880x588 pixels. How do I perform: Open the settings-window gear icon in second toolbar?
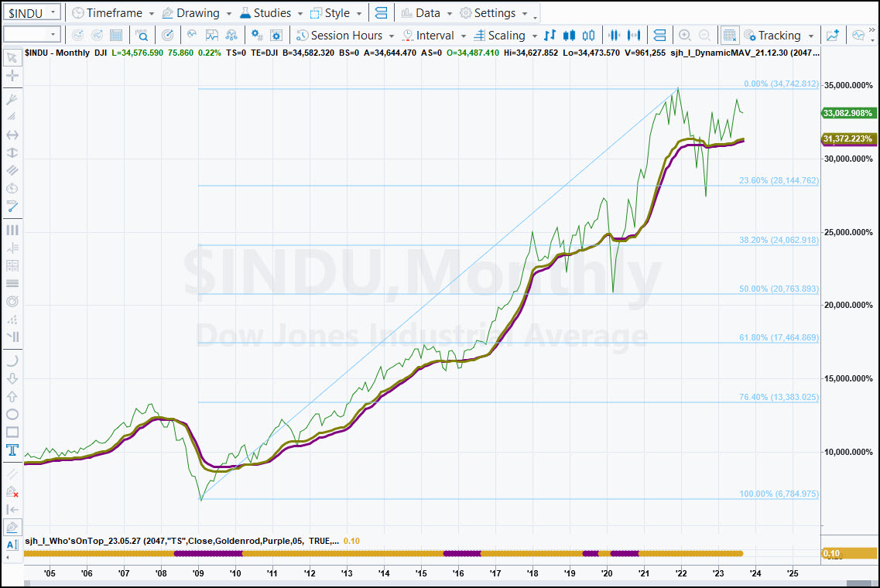click(276, 36)
